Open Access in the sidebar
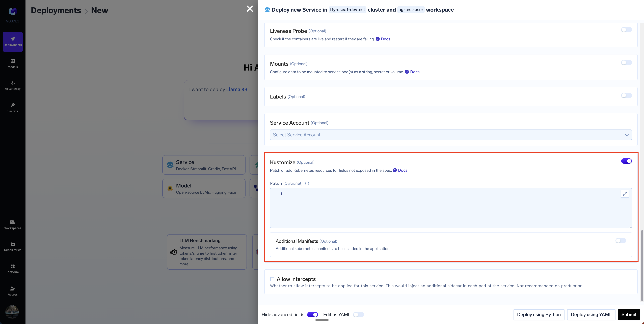The height and width of the screenshot is (324, 644). pos(13,291)
